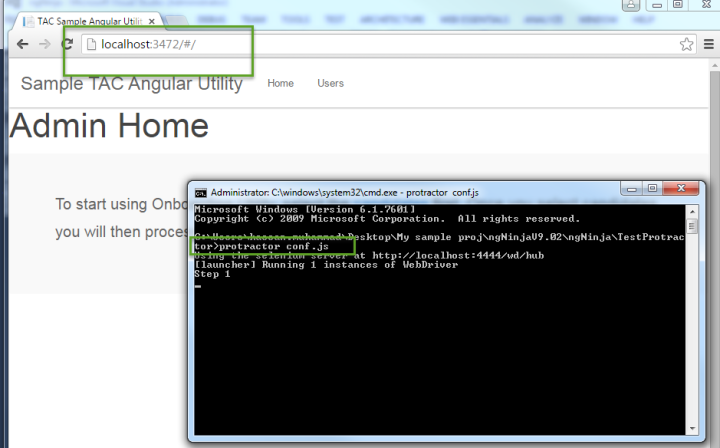This screenshot has width=720, height=448.
Task: Close the cmd.exe window
Action: tap(681, 189)
